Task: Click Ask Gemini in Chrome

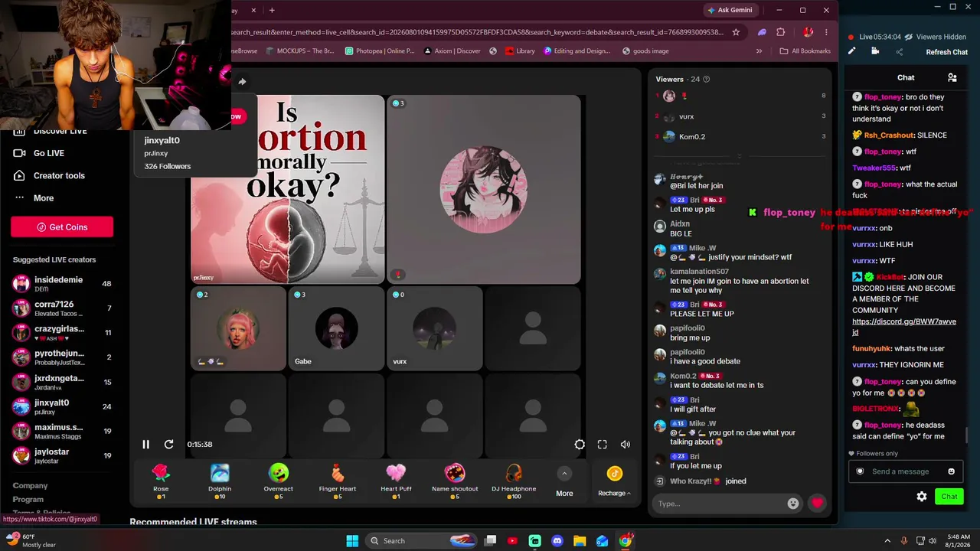Action: click(x=730, y=10)
